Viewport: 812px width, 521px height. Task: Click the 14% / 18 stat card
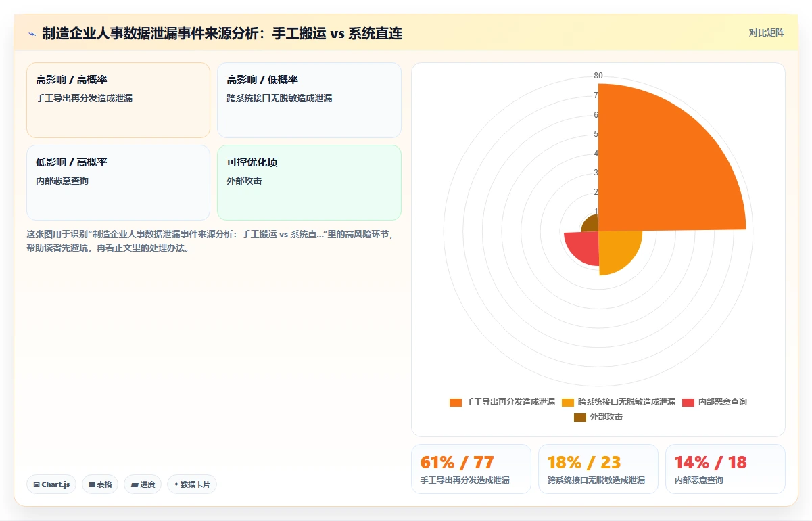725,469
